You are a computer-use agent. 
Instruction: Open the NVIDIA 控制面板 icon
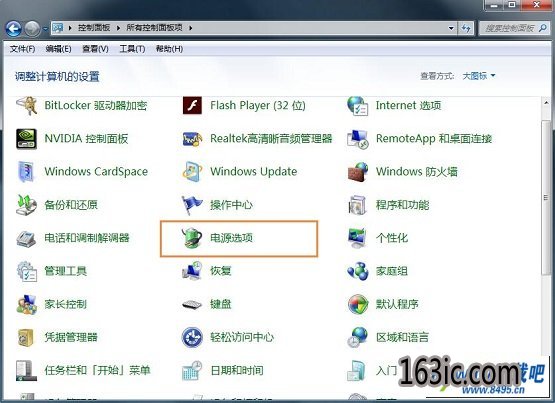27,139
